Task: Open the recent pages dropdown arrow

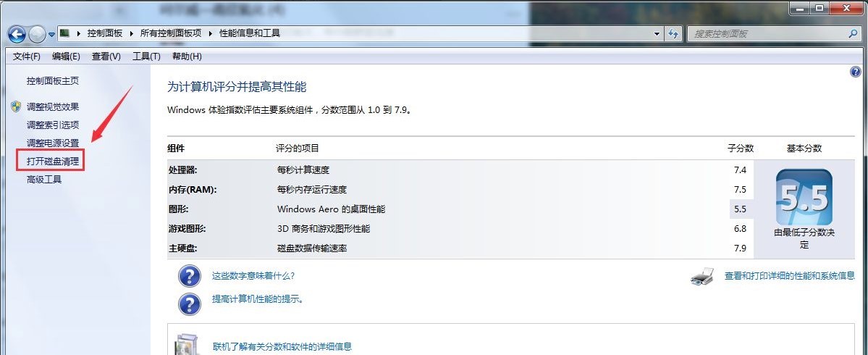Action: tap(51, 35)
